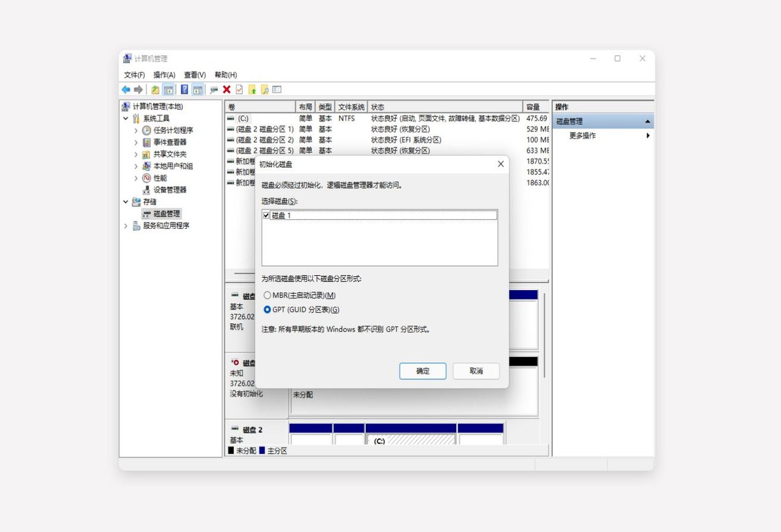
Task: Click the 取消 button in the dialog
Action: (476, 371)
